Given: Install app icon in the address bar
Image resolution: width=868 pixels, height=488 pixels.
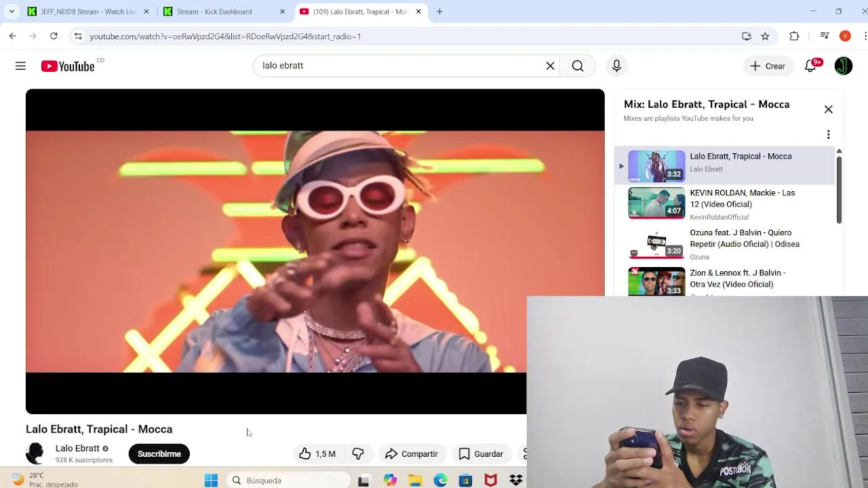Looking at the screenshot, I should coord(747,36).
